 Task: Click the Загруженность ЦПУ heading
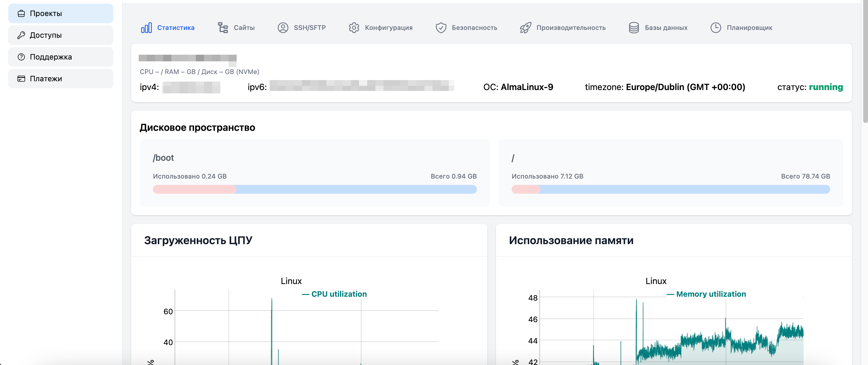[x=198, y=240]
